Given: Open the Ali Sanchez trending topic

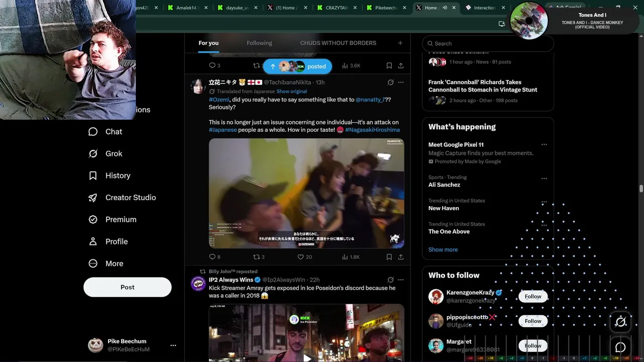Looking at the screenshot, I should pos(444,185).
